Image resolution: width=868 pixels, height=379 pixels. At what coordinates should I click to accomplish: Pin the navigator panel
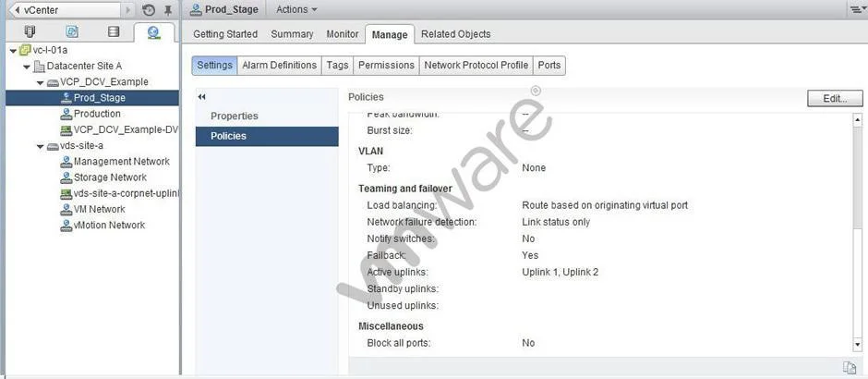(168, 10)
